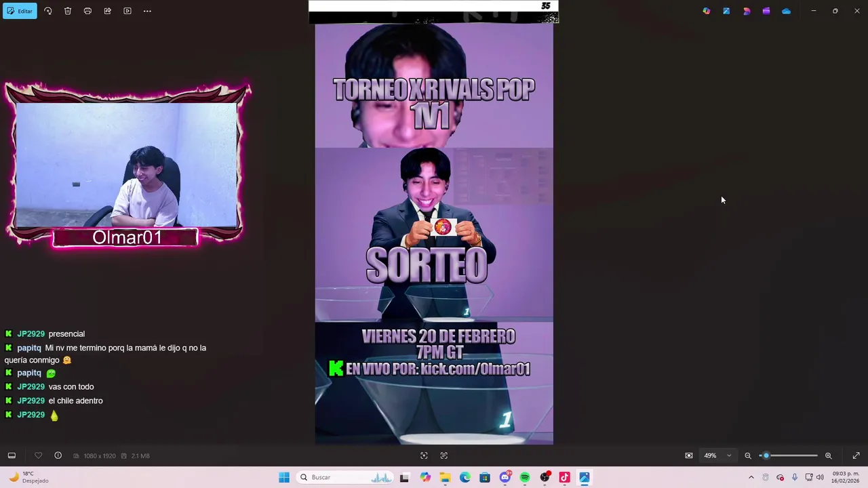Image resolution: width=868 pixels, height=488 pixels.
Task: Click the volume speaker tray icon
Action: (820, 477)
